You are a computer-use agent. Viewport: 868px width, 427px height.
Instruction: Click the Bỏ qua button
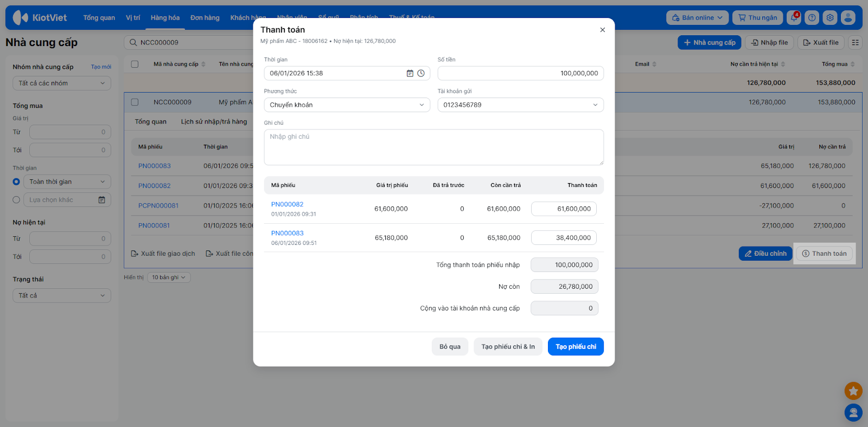pos(450,347)
